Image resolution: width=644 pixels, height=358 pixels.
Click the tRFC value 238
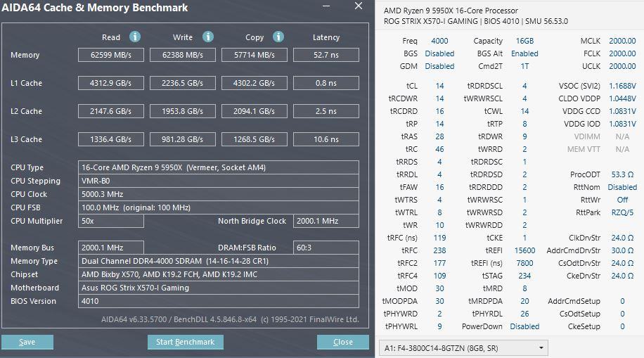[439, 250]
